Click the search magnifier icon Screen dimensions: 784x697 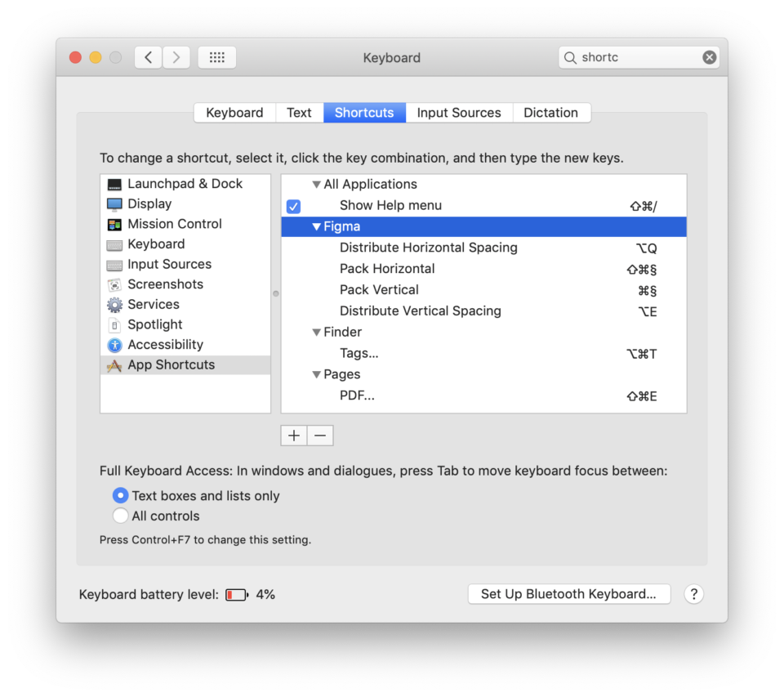coord(570,57)
